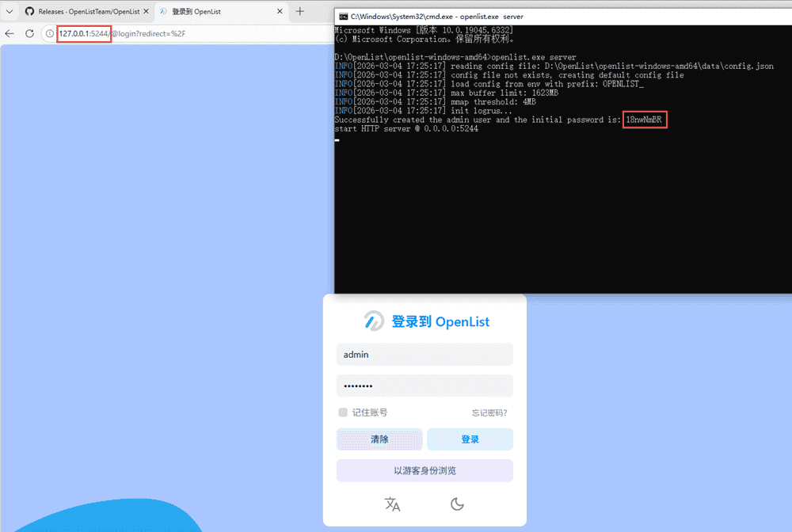792x532 pixels.
Task: Close the GitHub Releases tab
Action: point(145,12)
